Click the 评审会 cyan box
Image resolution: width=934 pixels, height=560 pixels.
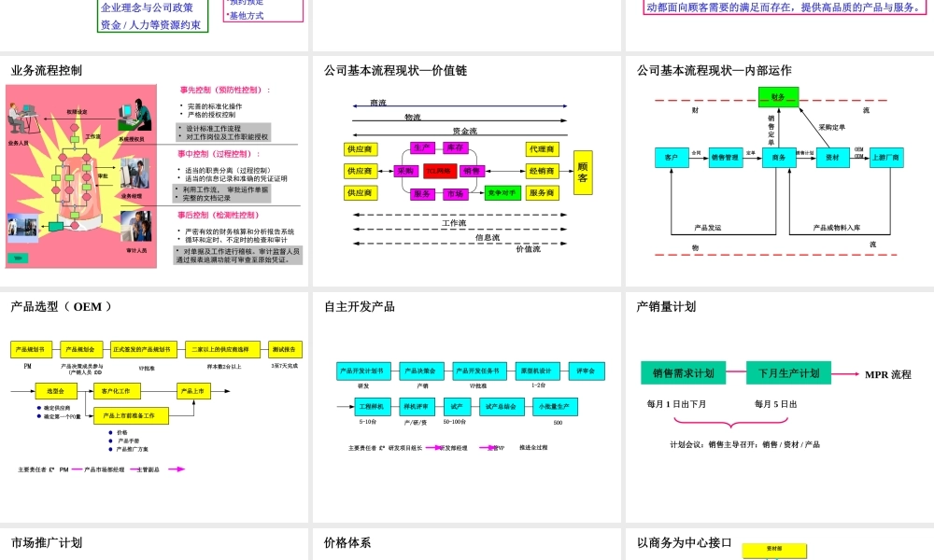click(587, 371)
